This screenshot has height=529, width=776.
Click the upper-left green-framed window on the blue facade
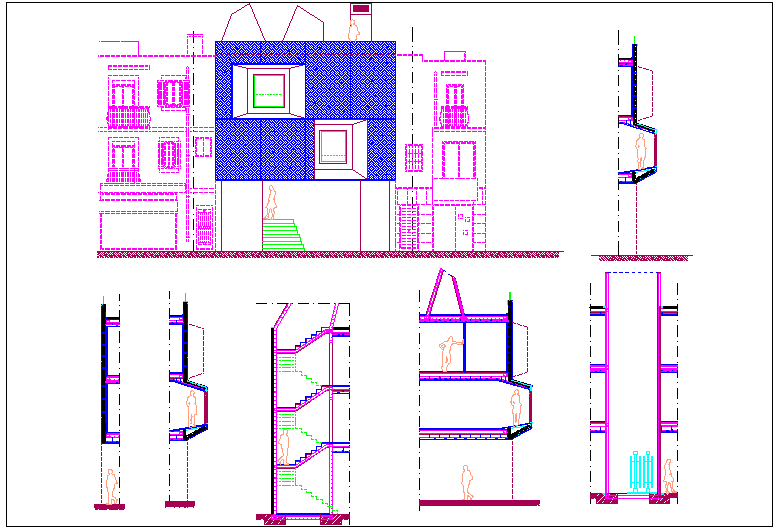tap(269, 91)
